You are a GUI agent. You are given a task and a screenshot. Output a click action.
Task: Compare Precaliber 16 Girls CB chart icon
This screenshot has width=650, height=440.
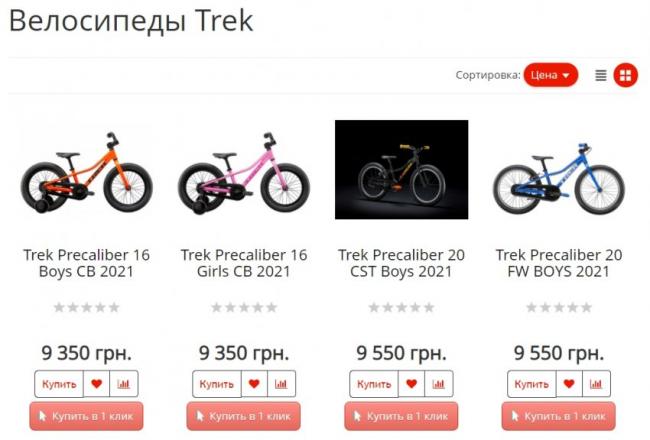281,384
